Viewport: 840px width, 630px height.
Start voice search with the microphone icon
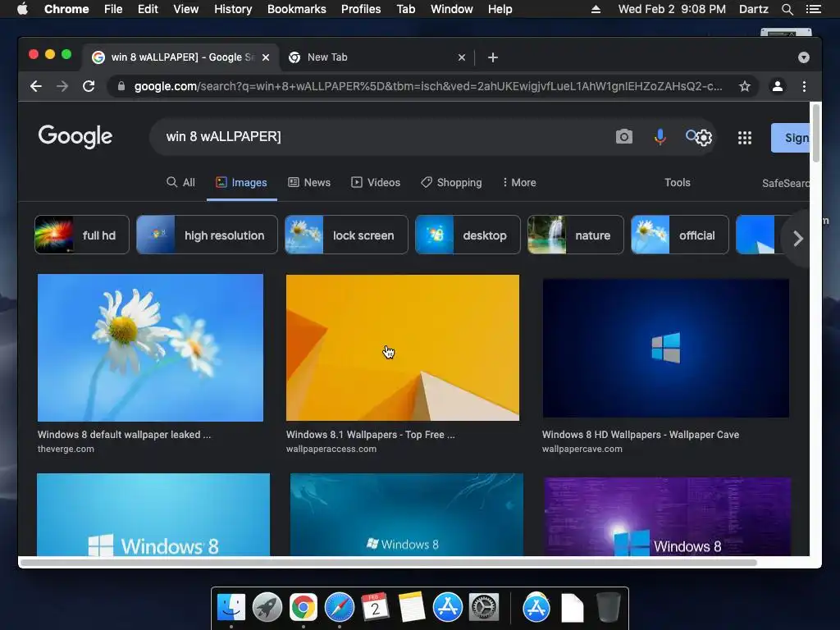(660, 137)
